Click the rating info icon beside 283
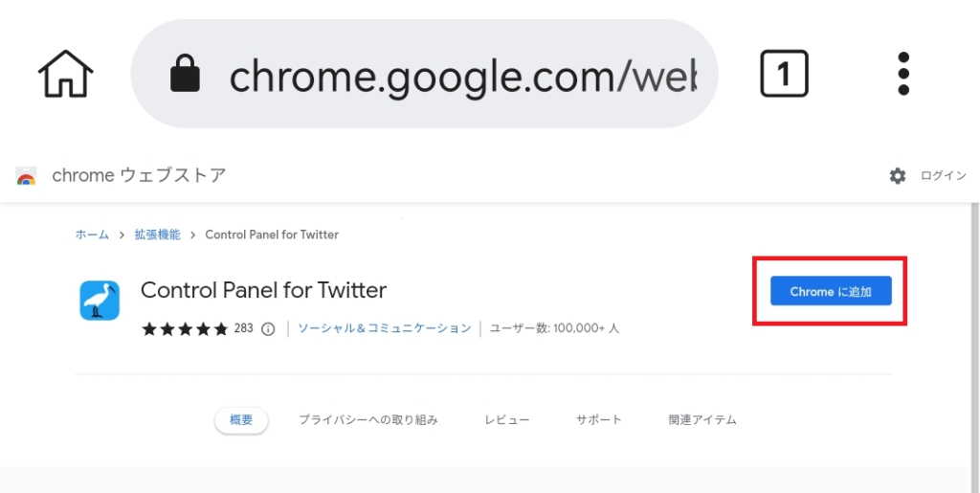The image size is (980, 493). click(268, 328)
